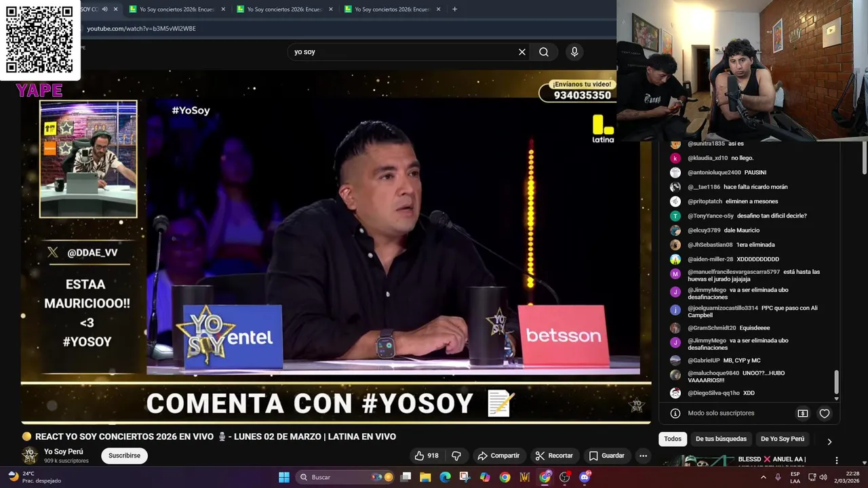Open the Windows taskbar Buscar search box

click(344, 477)
